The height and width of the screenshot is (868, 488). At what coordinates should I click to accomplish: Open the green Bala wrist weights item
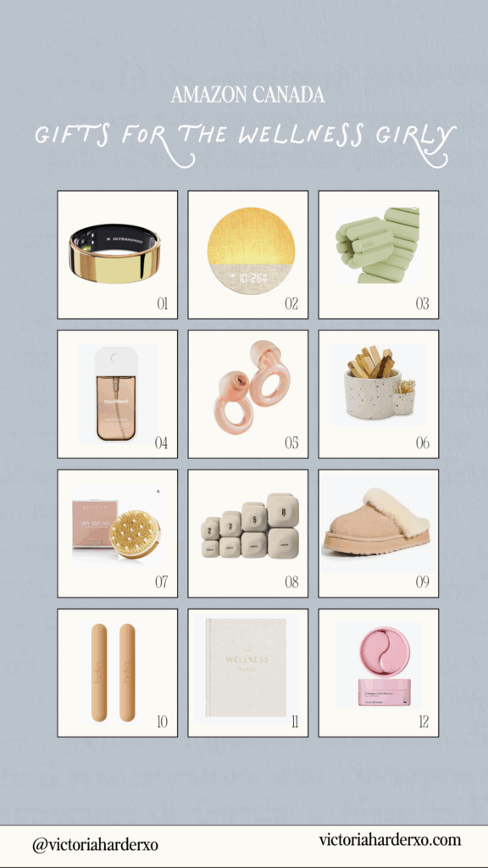[377, 245]
